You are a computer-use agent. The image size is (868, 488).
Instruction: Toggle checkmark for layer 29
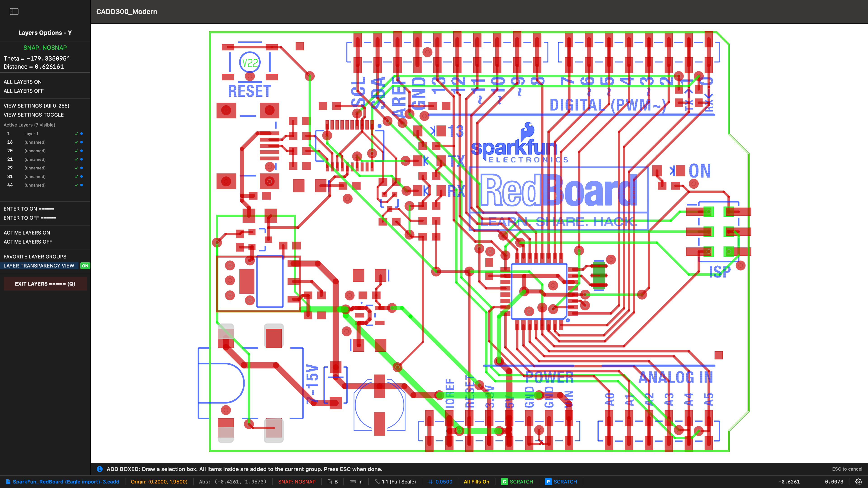pos(76,168)
